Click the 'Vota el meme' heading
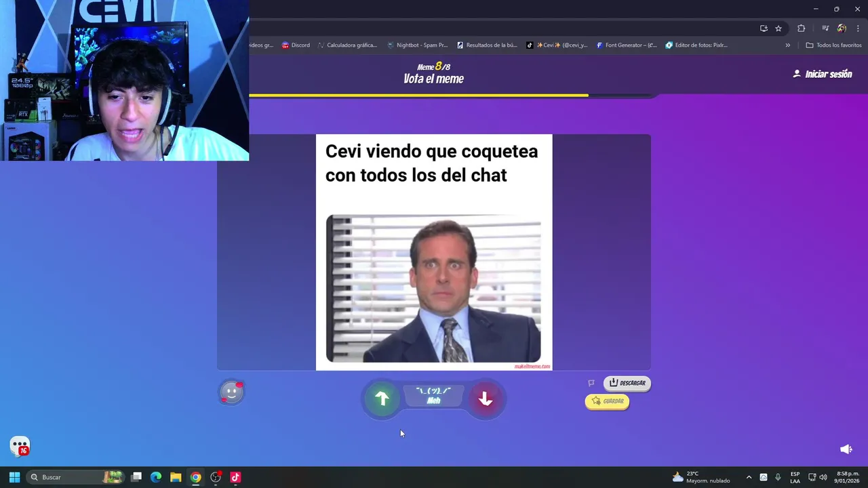This screenshot has width=868, height=488. (433, 79)
